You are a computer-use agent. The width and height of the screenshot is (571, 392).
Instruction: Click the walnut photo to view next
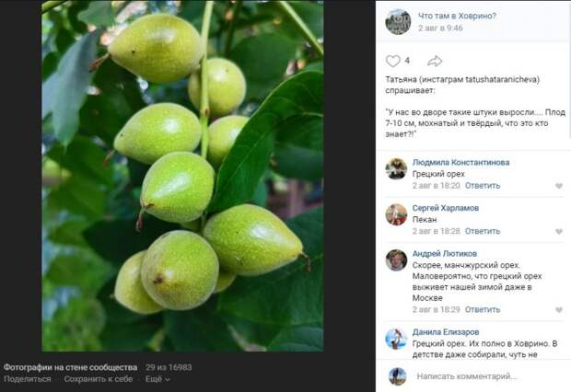click(182, 176)
